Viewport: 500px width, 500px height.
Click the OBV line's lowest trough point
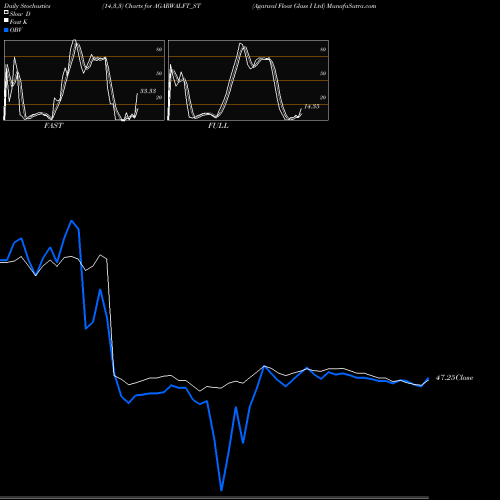[x=221, y=490]
